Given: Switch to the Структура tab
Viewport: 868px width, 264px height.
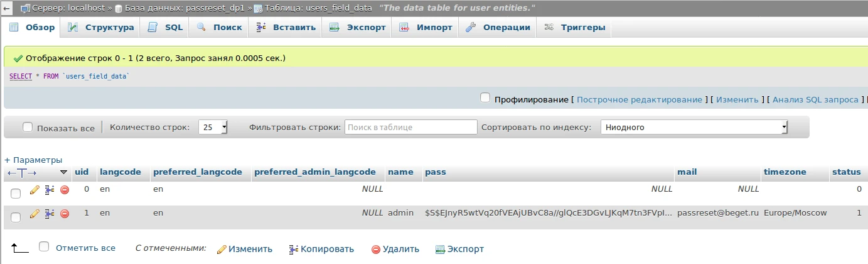Looking at the screenshot, I should (x=101, y=28).
